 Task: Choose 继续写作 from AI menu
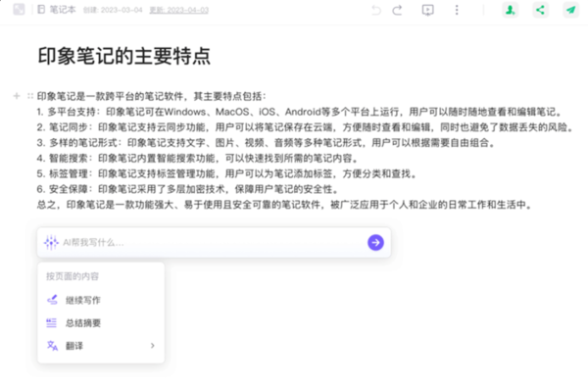pos(101,300)
